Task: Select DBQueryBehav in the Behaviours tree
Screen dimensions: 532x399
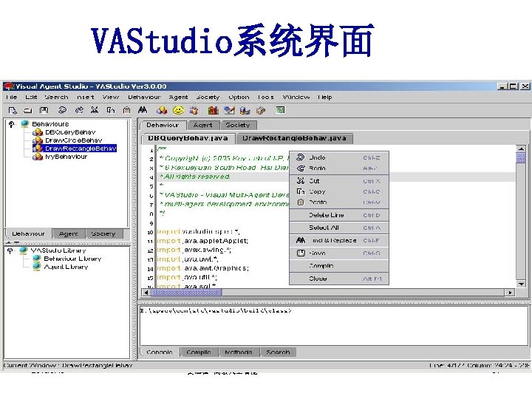Action: pos(70,132)
